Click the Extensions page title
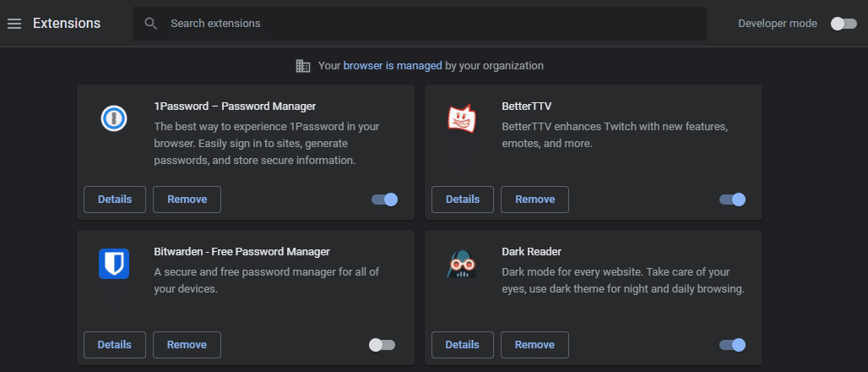 (x=67, y=24)
